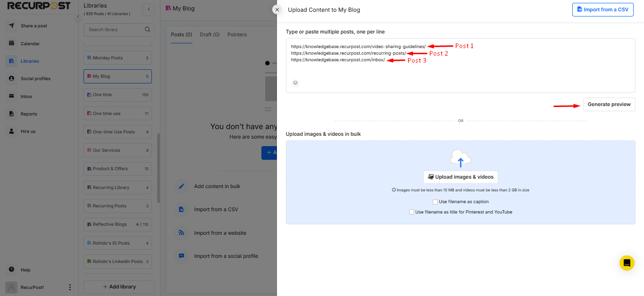This screenshot has width=644, height=296.
Task: Select Rohido's LinkedIn Posts library
Action: [117, 262]
